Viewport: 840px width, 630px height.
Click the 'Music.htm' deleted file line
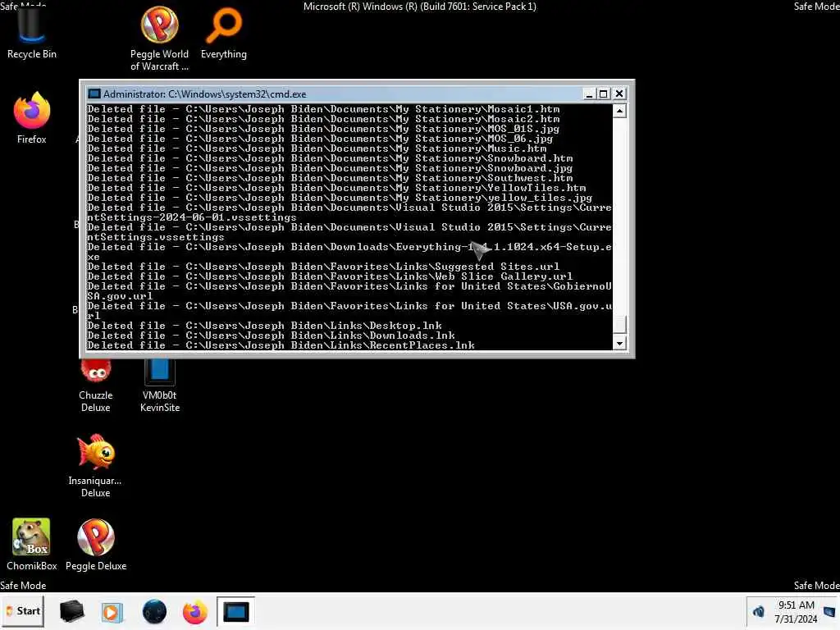tap(317, 148)
